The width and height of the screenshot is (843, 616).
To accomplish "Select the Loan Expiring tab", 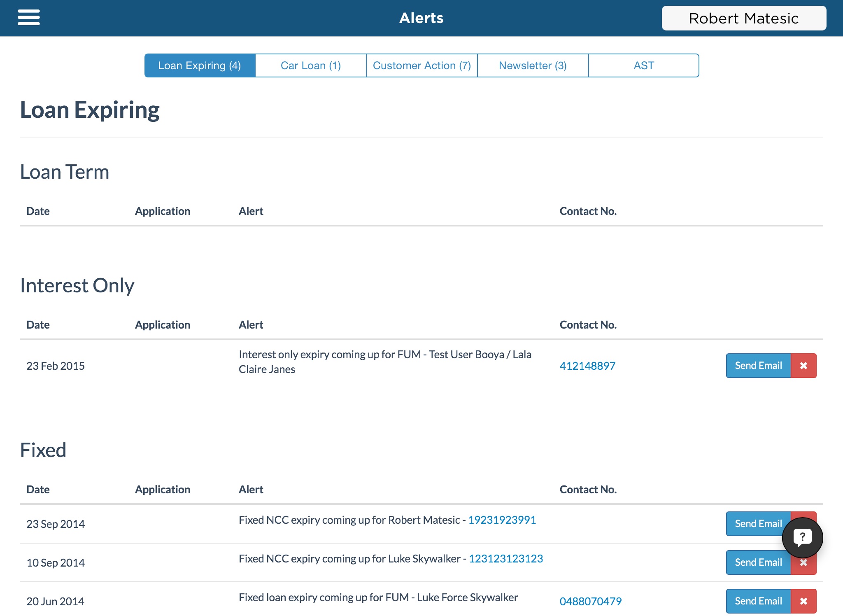I will (x=199, y=65).
